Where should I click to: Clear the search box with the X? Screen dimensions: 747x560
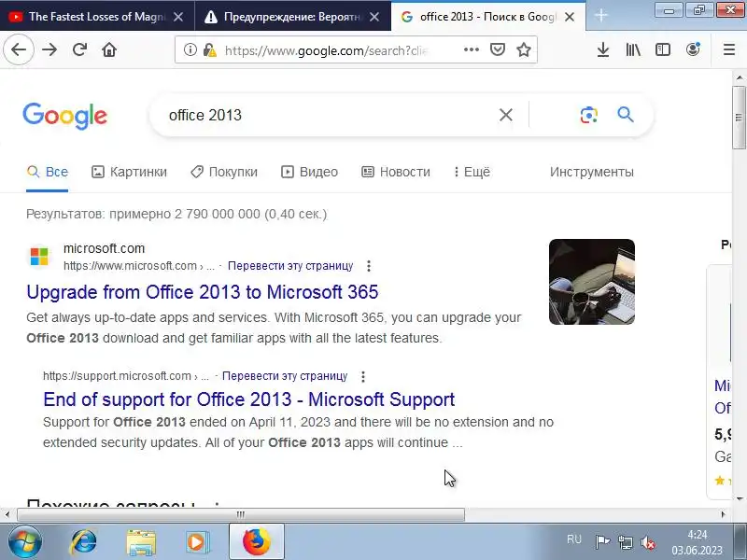(x=506, y=115)
